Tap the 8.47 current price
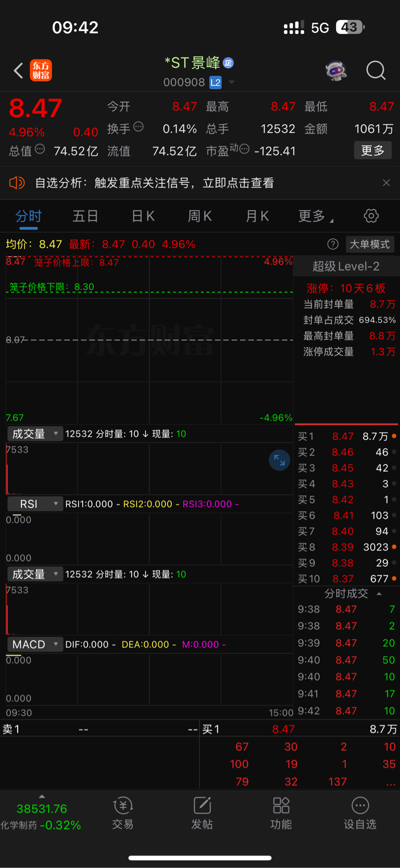Screen dimensions: 400x868 [35, 108]
